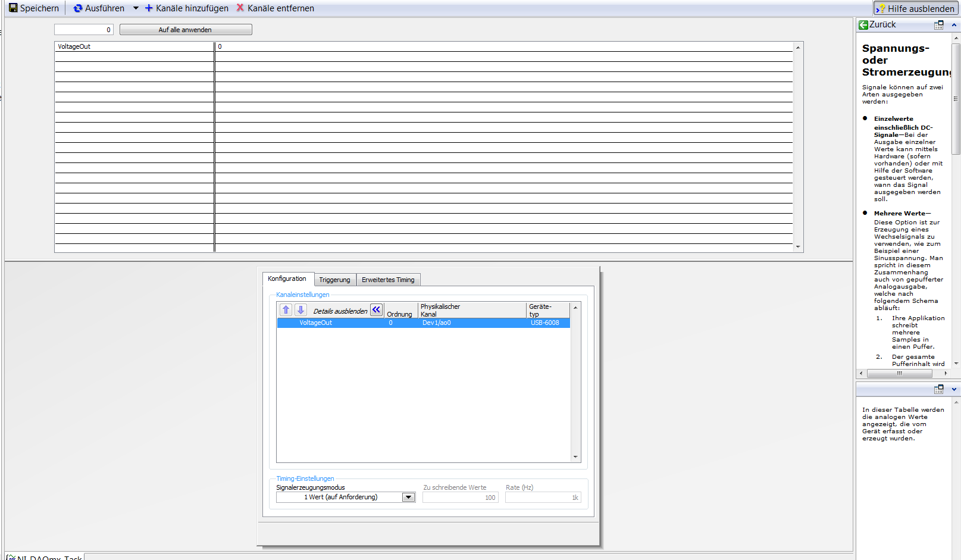The width and height of the screenshot is (961, 560).
Task: Collapse the upper help panel with the up chevron
Action: pos(954,25)
